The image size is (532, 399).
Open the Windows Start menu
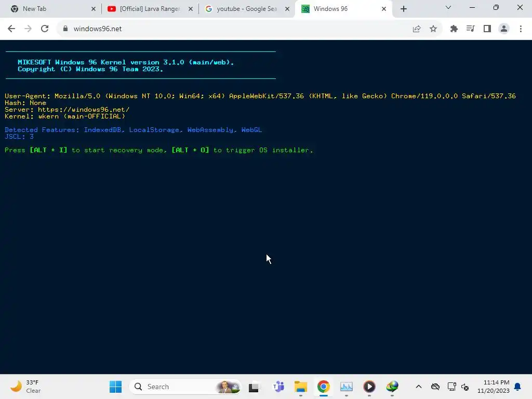(x=115, y=387)
